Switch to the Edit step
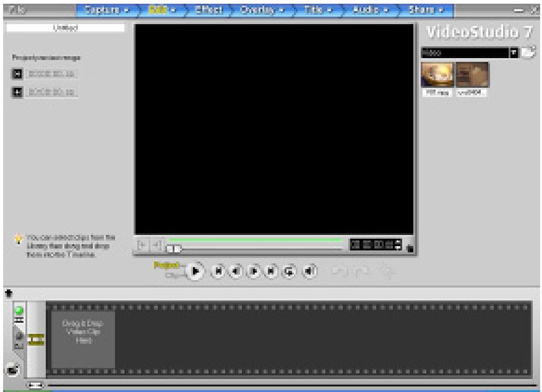Screen dimensions: 542x392 pyautogui.click(x=162, y=10)
